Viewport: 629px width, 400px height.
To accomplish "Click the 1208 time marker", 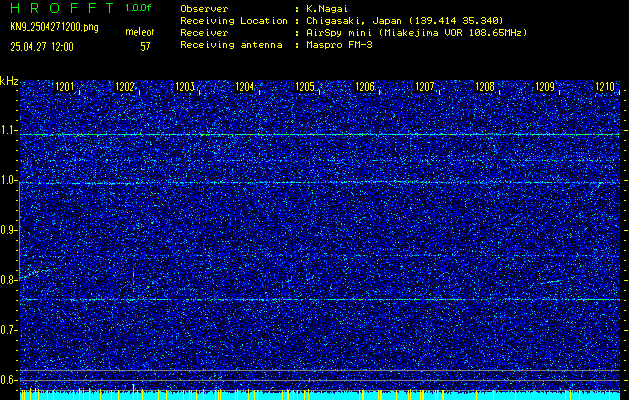I will [485, 87].
